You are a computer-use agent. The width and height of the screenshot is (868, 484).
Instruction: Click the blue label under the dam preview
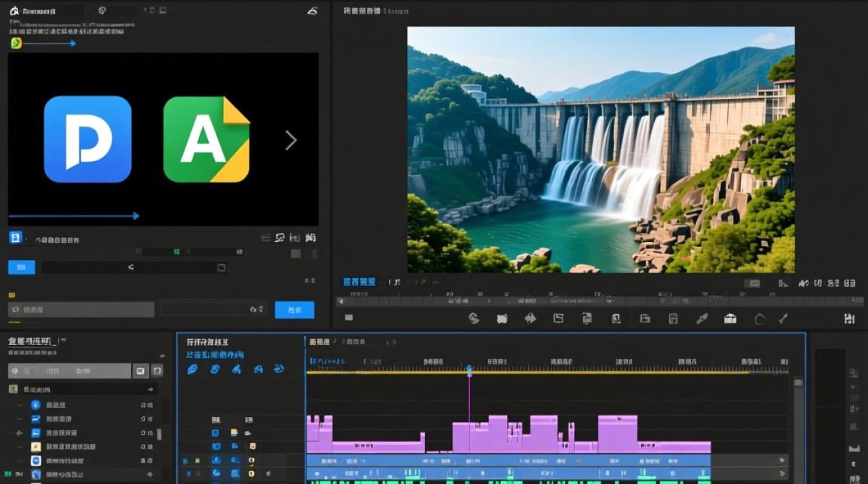point(359,282)
